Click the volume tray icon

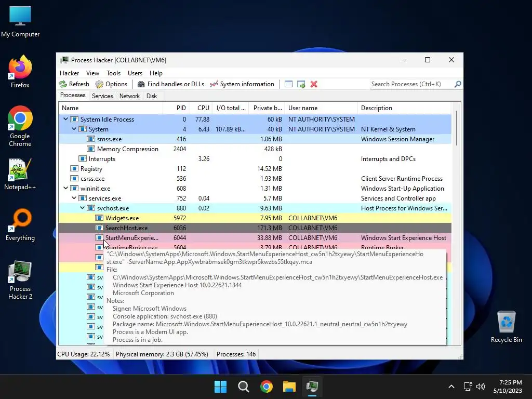[x=481, y=387]
